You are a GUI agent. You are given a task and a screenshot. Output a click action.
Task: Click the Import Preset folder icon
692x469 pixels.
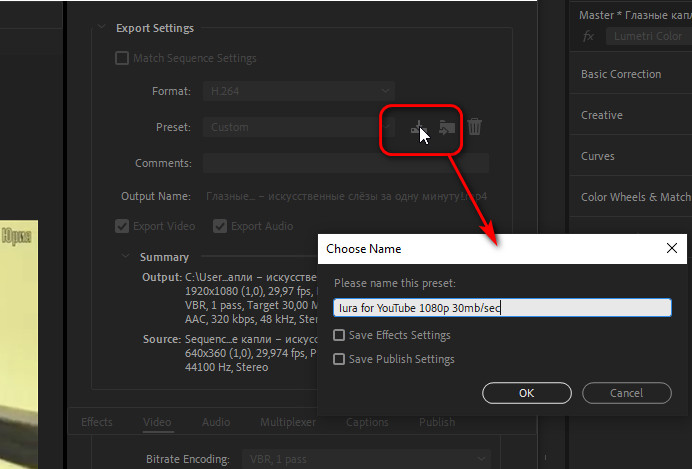[x=447, y=127]
